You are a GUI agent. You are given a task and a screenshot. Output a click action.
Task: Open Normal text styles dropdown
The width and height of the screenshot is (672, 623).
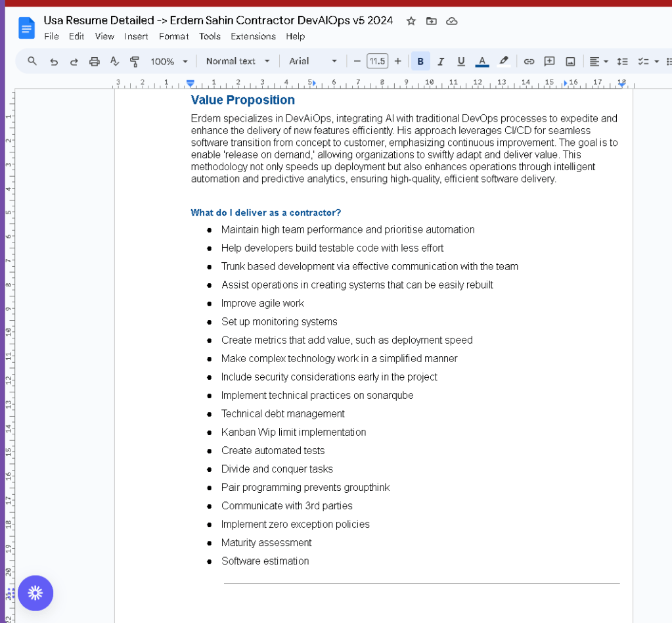(x=238, y=61)
